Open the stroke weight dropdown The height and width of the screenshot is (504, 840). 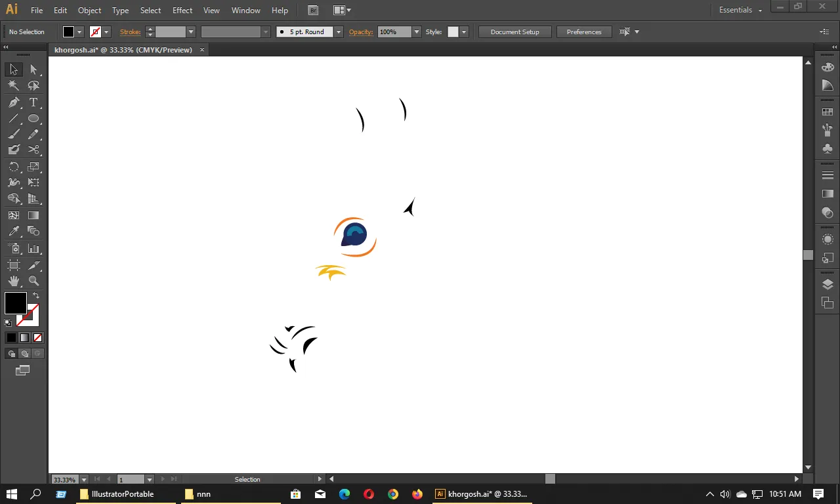tap(191, 31)
